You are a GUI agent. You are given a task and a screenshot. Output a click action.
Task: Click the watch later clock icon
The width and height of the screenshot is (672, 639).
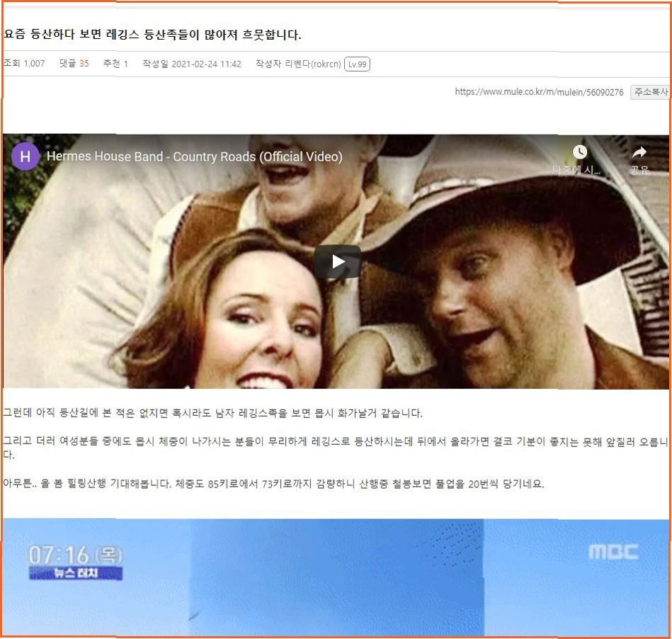tap(579, 152)
